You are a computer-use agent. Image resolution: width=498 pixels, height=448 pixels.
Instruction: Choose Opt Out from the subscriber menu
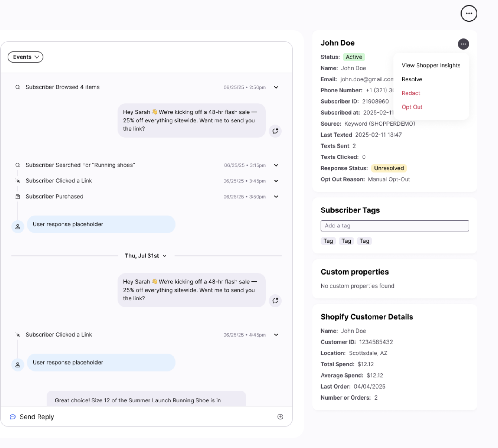(412, 107)
